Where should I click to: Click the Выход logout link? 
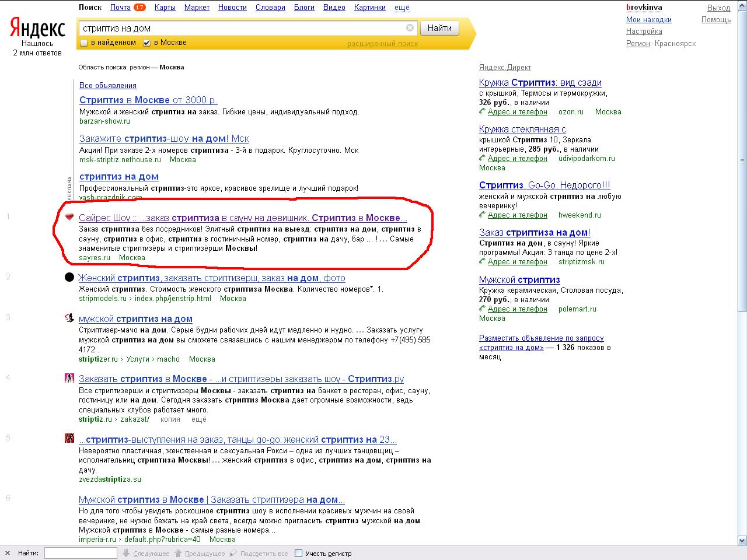pos(719,8)
